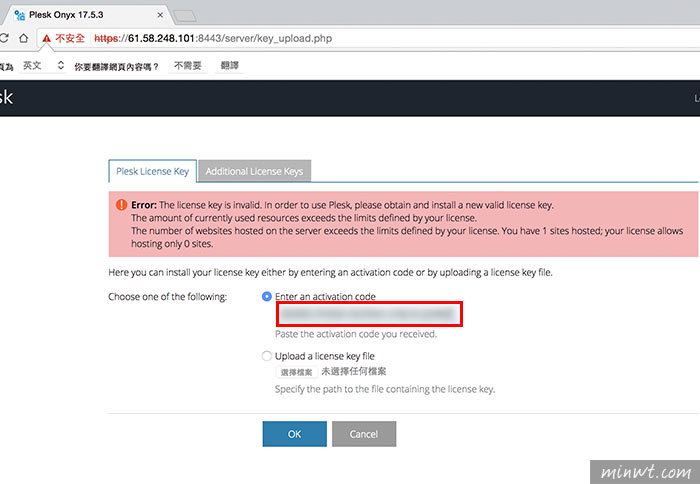This screenshot has width=700, height=484.
Task: Click the 你要翻譯網頁內容嗎？ prompt text
Action: (117, 67)
